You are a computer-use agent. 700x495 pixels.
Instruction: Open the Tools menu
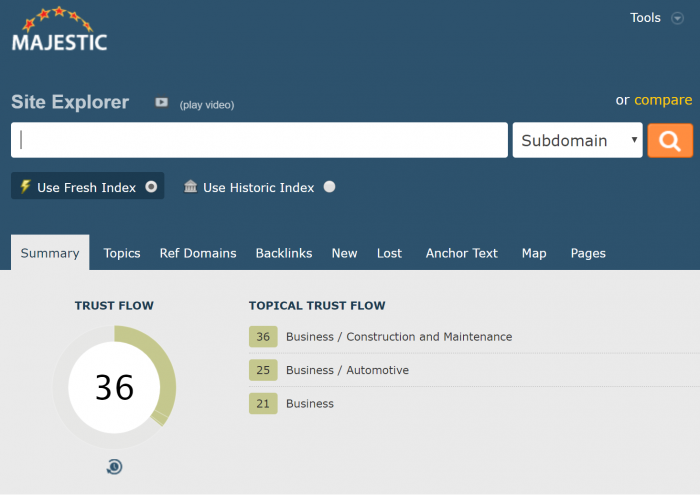tap(645, 18)
